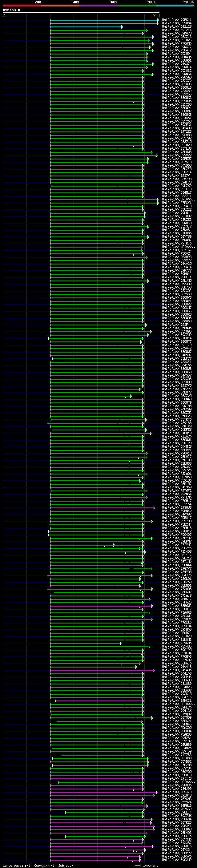Select hit label UniRef100_B4FQY0
This screenshot has width=197, height=868.
(x=176, y=433)
